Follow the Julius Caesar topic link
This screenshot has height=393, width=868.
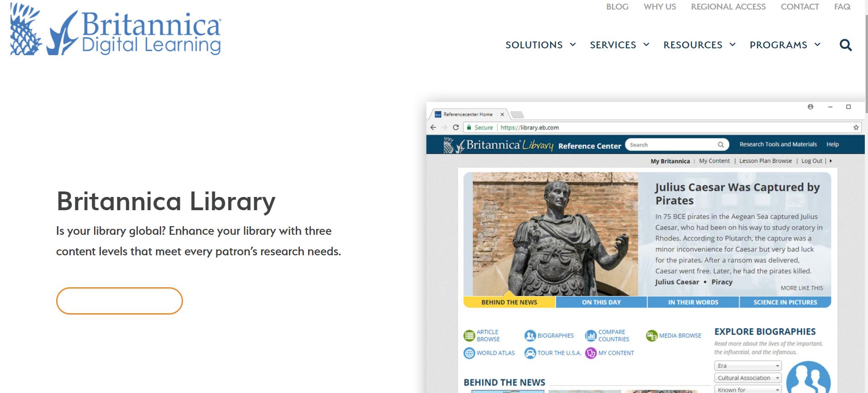[x=677, y=282]
